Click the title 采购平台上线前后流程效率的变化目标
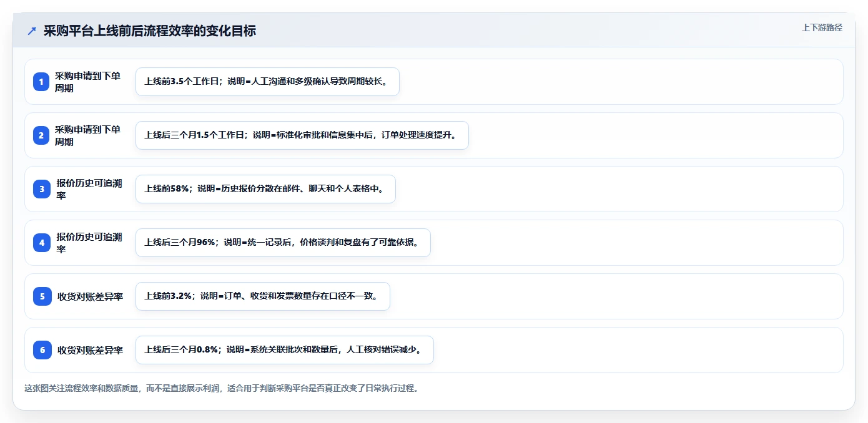This screenshot has height=423, width=868. click(149, 31)
